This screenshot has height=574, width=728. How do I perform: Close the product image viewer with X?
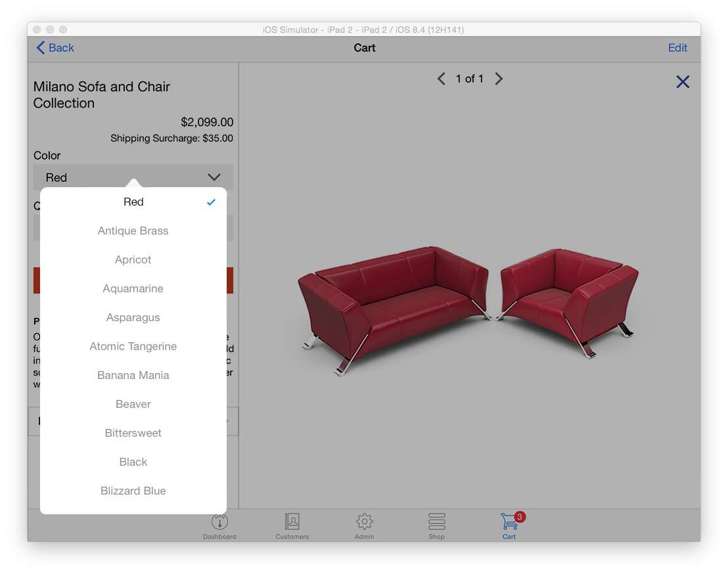[x=683, y=82]
